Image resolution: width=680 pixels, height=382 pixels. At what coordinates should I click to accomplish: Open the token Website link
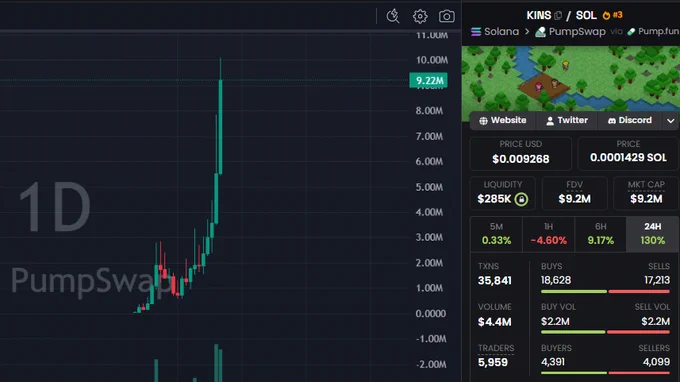click(503, 121)
